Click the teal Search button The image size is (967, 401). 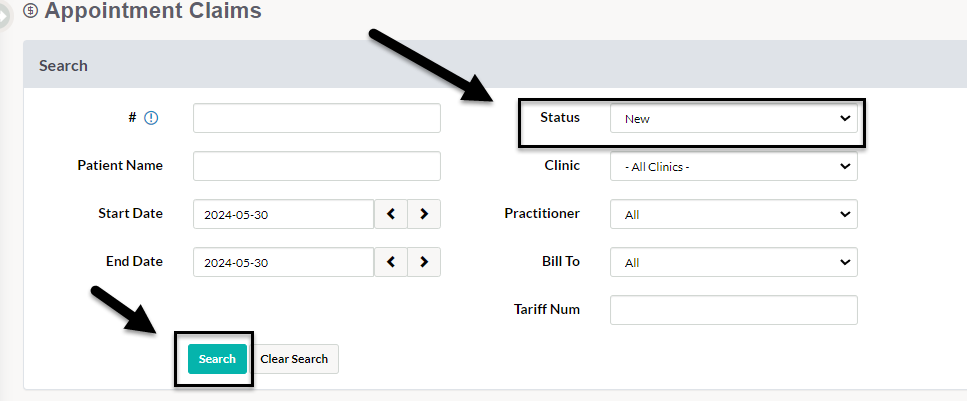tap(217, 359)
